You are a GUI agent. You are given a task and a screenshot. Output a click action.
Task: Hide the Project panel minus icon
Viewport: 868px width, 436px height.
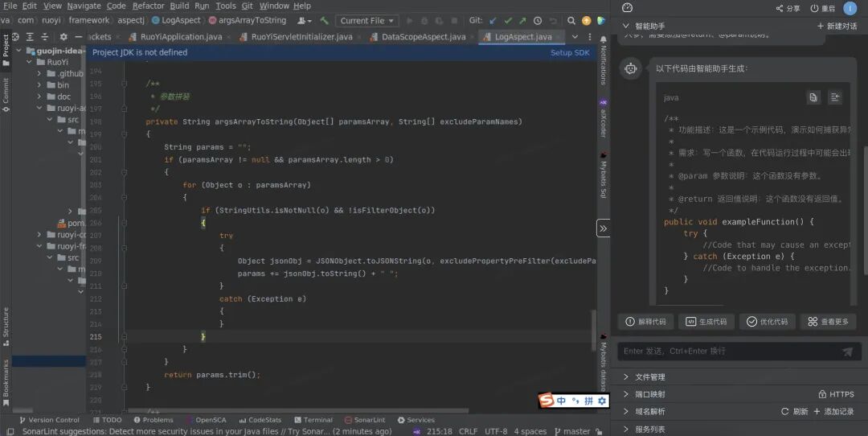click(x=78, y=36)
